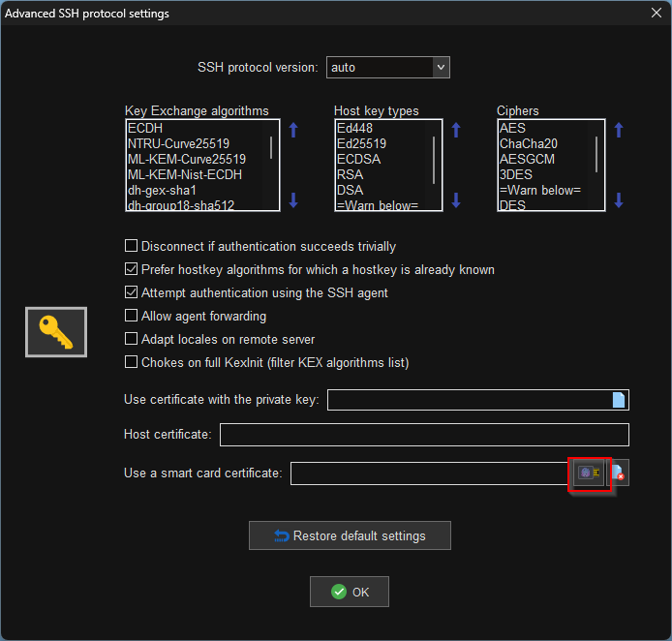Close the Advanced SSH protocol settings dialog
Viewport: 672px width, 641px height.
(657, 13)
